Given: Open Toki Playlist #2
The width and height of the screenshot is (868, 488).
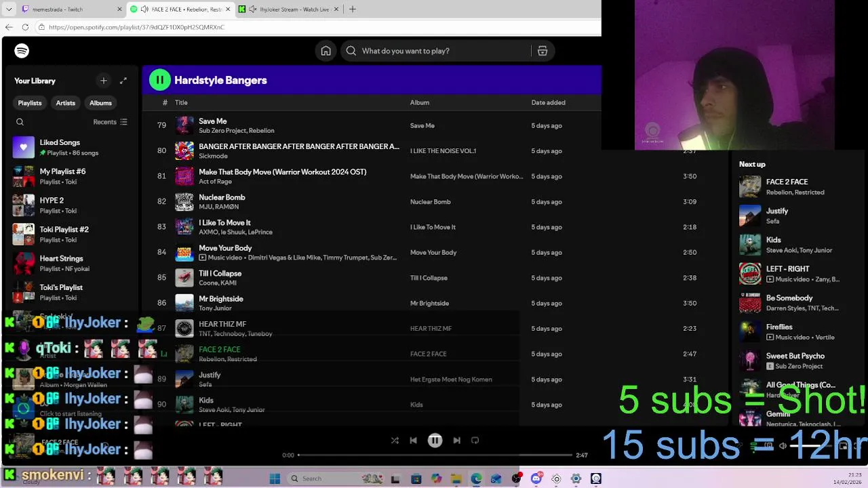Looking at the screenshot, I should (71, 235).
